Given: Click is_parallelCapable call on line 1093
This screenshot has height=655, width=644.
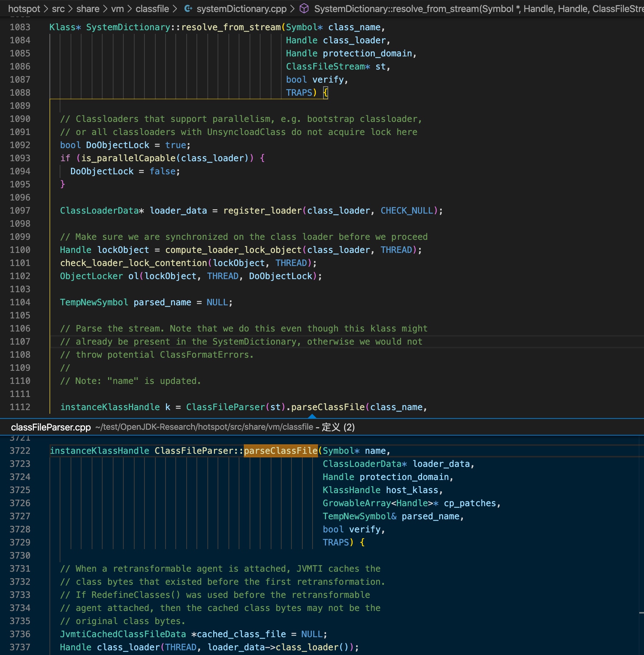Looking at the screenshot, I should (x=128, y=158).
